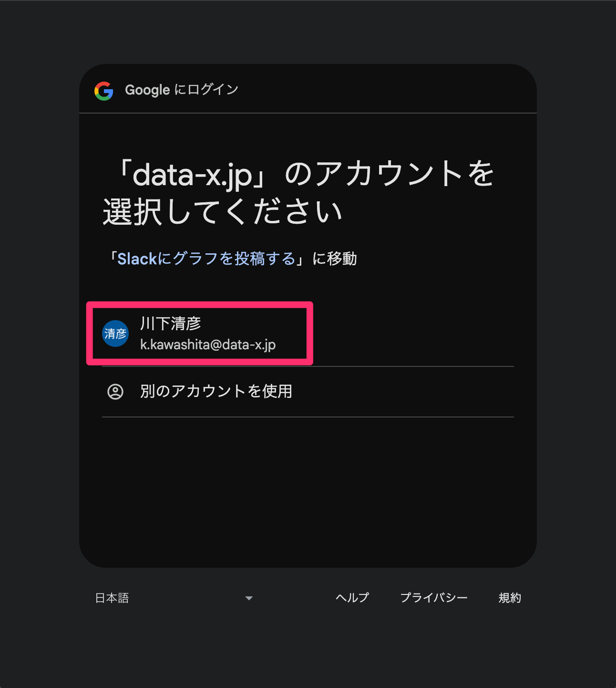Click the blue 清彦 avatar circle

(x=115, y=334)
